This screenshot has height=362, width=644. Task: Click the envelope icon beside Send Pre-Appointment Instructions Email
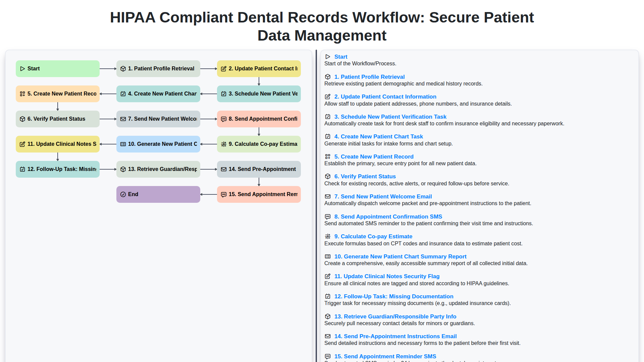coord(328,336)
